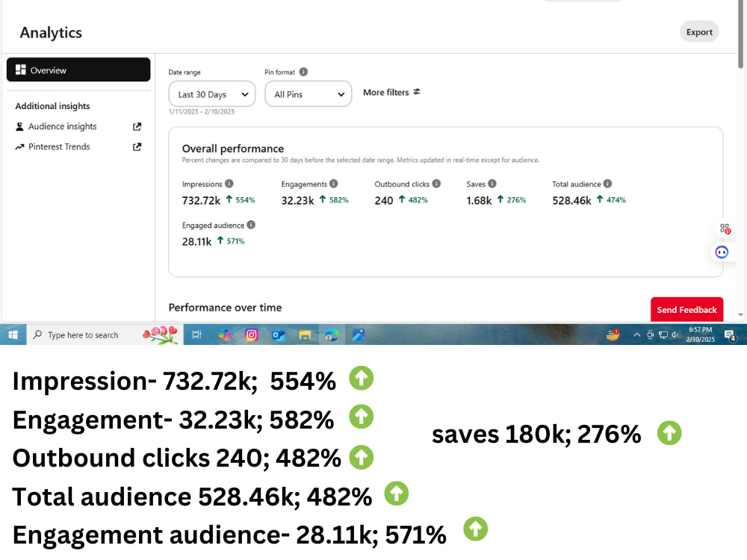Open the Overview tab in sidebar

78,70
